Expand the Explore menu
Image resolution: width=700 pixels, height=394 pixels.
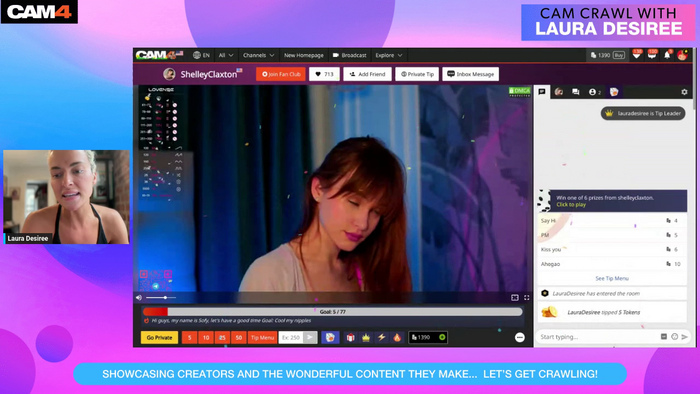tap(389, 55)
